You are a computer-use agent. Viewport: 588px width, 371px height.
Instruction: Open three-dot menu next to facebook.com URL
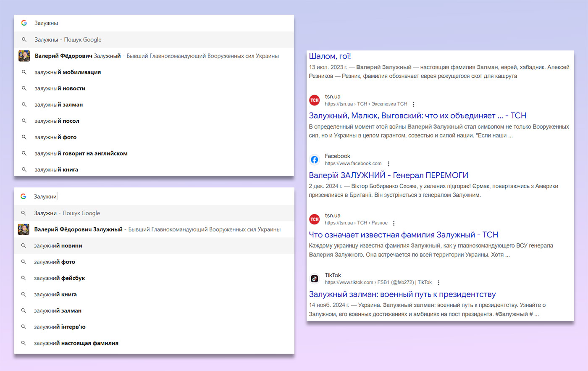(388, 164)
